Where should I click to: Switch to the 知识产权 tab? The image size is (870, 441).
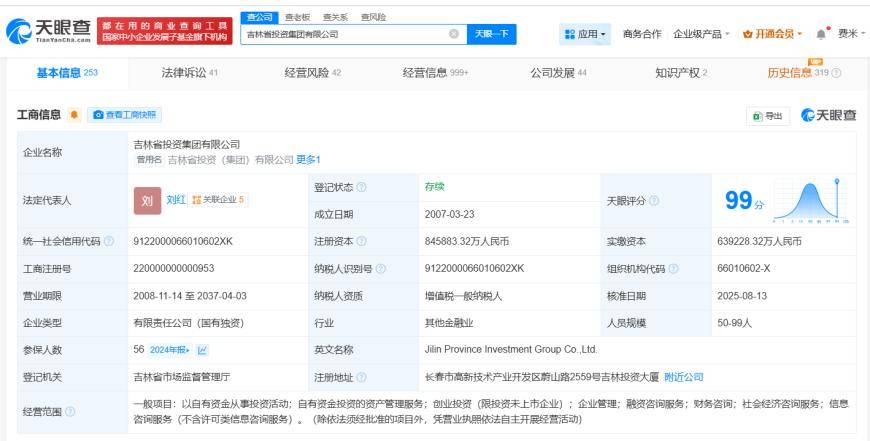(681, 73)
